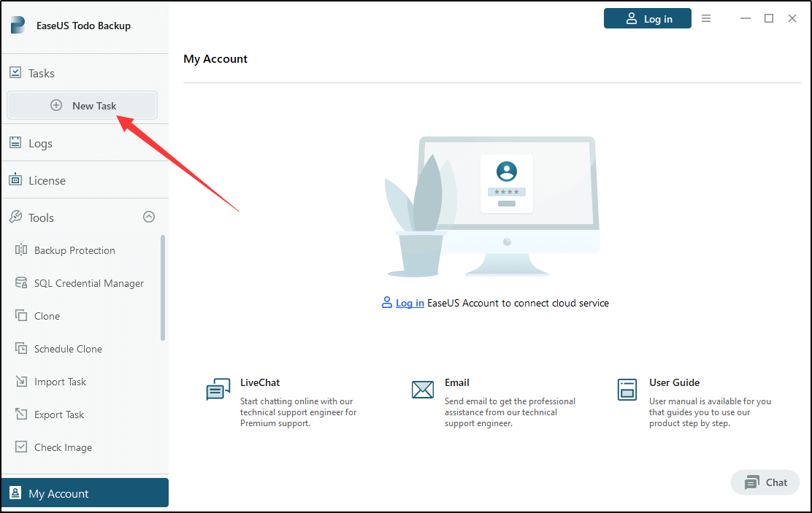Click the Clone icon

pyautogui.click(x=21, y=315)
